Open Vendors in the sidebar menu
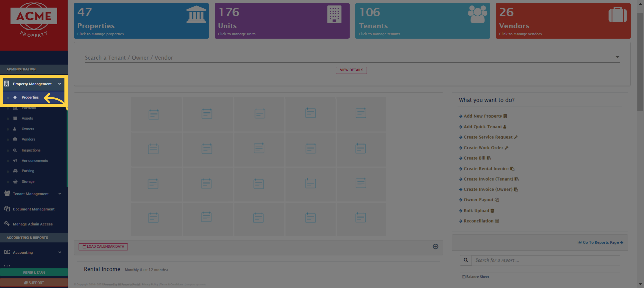Screen dimensions: 644x288 pyautogui.click(x=29, y=139)
